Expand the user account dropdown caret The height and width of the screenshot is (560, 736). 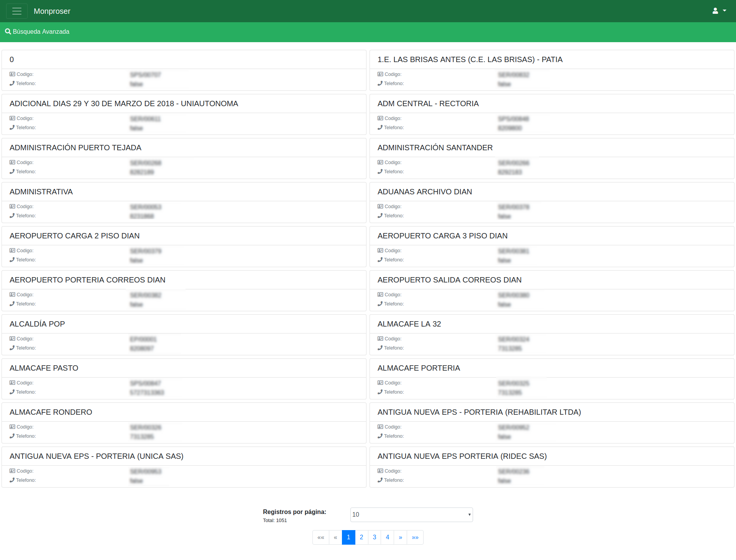pyautogui.click(x=724, y=11)
